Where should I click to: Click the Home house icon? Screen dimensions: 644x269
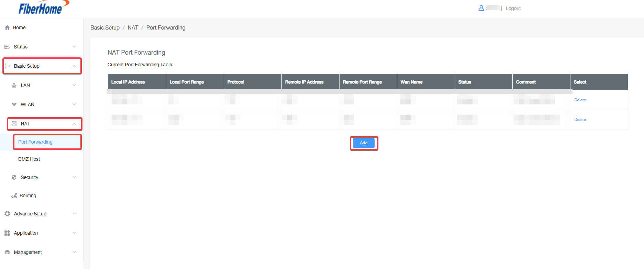[x=7, y=27]
